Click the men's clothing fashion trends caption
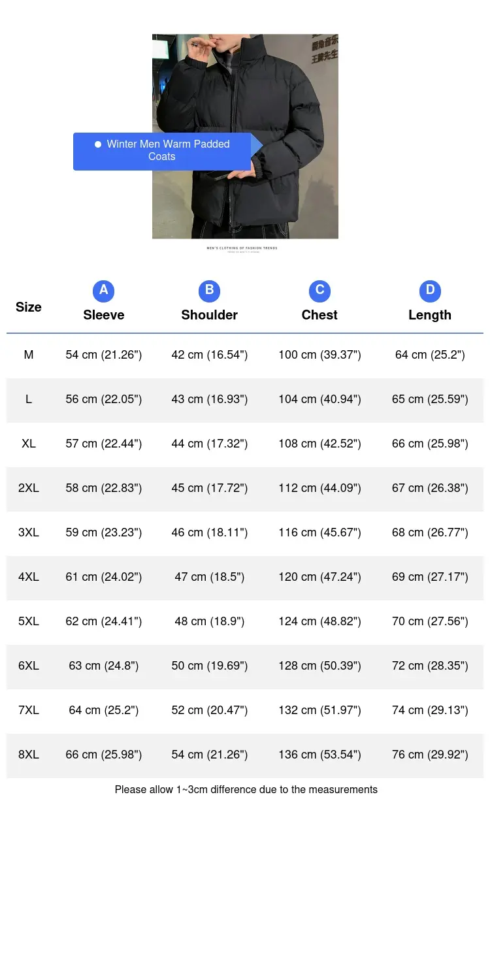Viewport: 490px width, 980px height. coord(242,249)
